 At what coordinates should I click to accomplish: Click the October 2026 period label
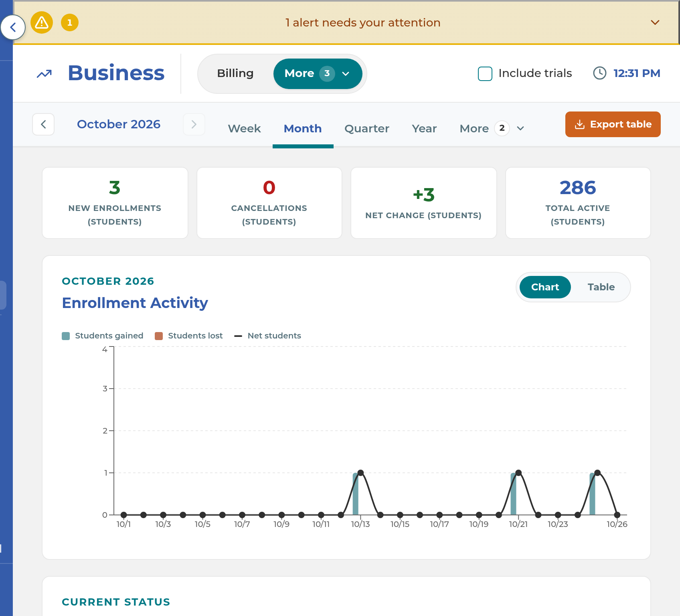click(x=119, y=124)
